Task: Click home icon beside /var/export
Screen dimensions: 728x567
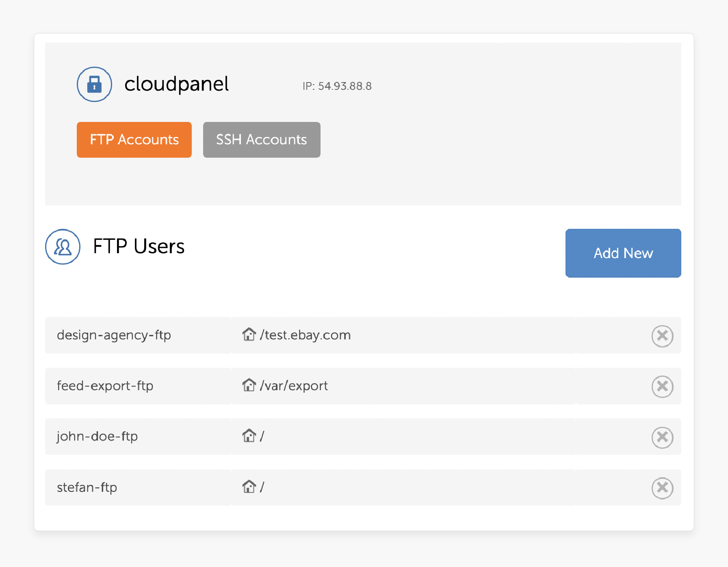Action: pos(249,385)
